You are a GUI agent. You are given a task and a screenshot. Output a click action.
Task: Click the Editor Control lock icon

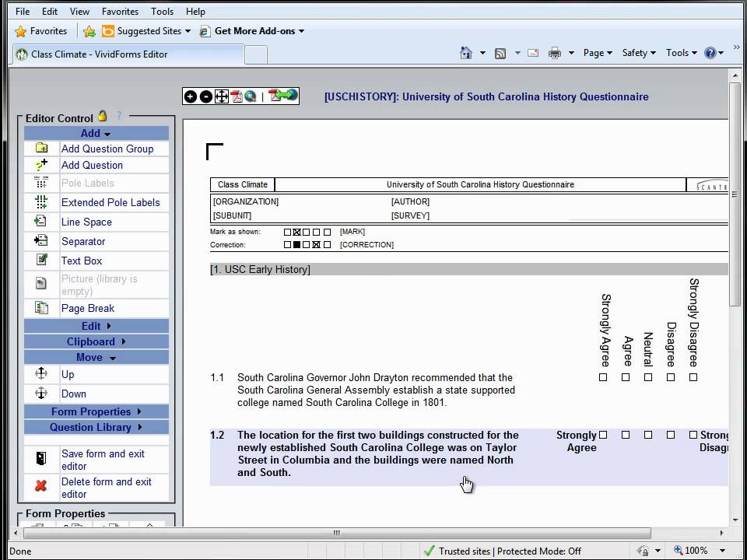(103, 116)
